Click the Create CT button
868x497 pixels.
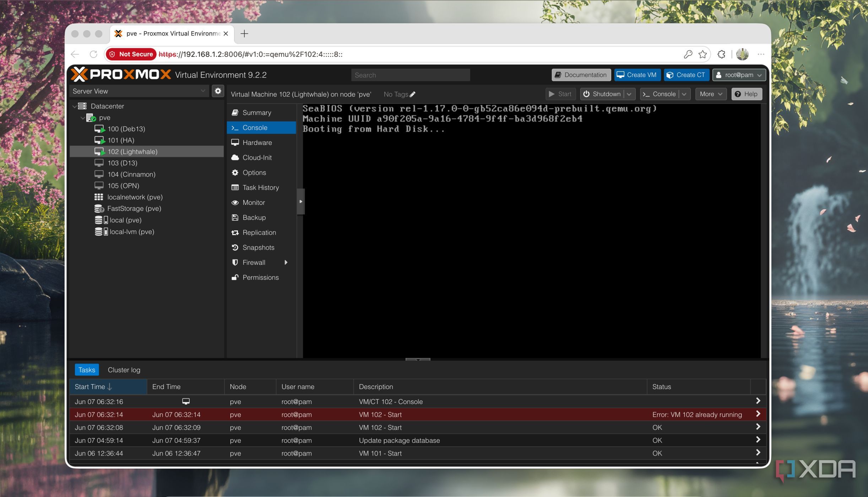tap(686, 75)
